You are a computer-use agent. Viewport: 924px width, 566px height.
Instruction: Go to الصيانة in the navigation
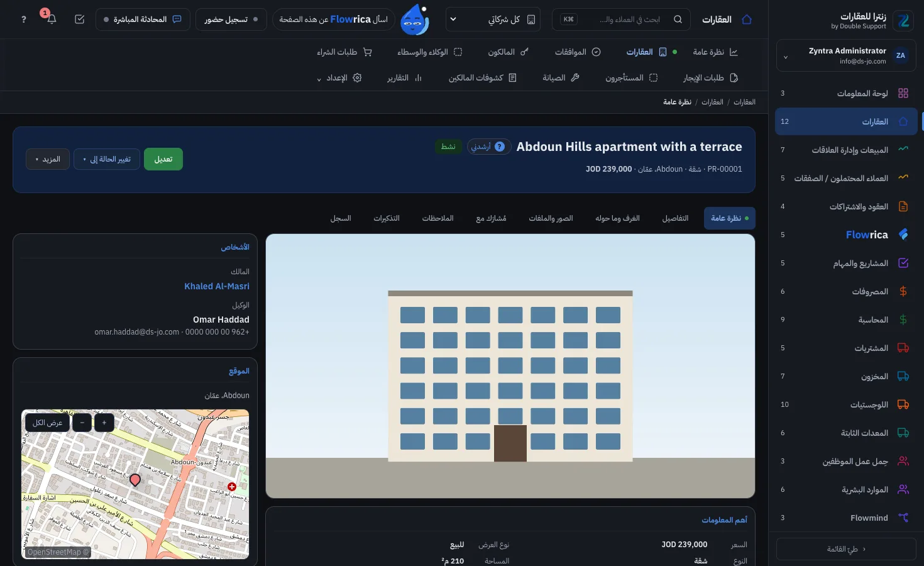561,78
